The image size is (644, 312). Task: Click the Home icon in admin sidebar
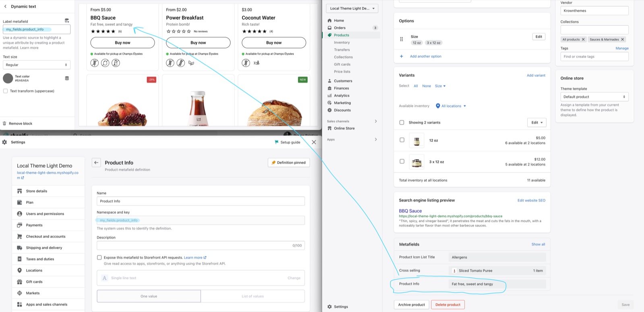pyautogui.click(x=330, y=21)
